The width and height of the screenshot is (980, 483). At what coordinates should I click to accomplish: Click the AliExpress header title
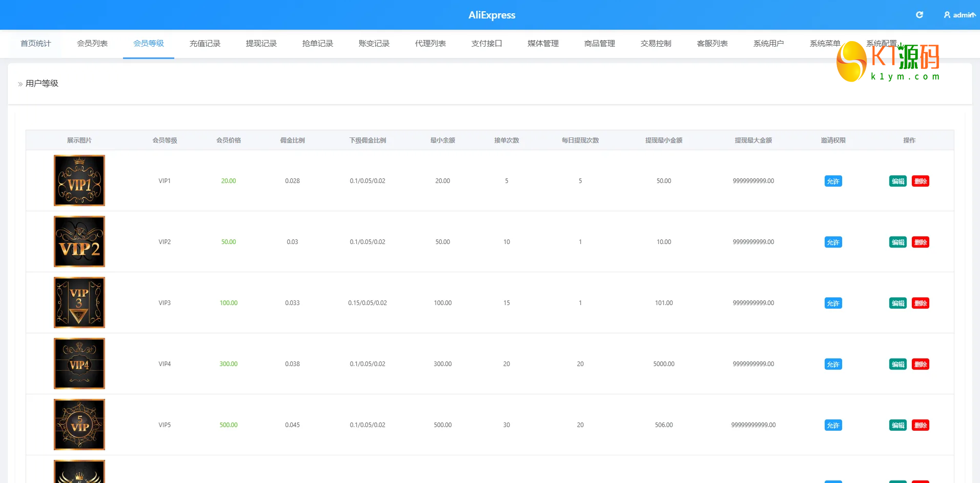492,15
